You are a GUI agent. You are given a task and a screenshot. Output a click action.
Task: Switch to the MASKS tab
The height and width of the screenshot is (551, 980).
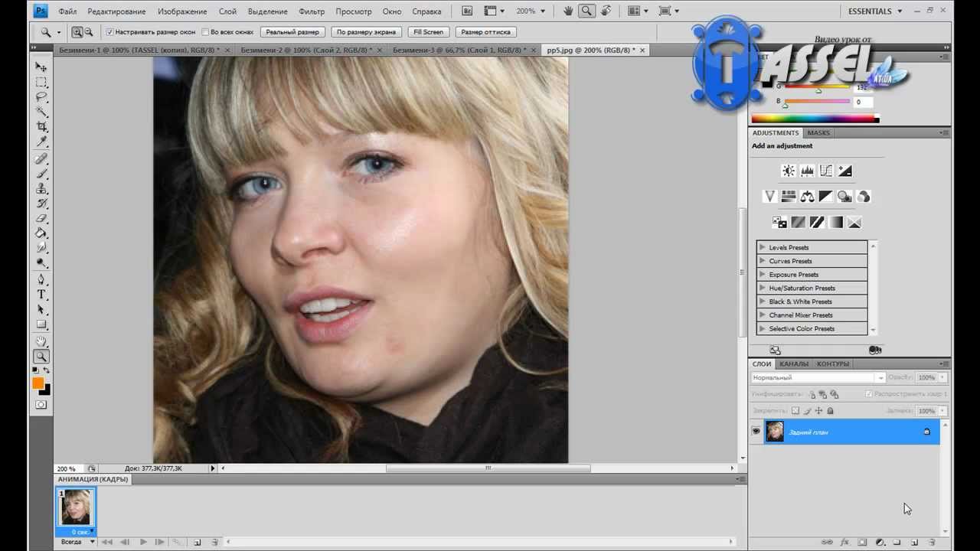(x=818, y=132)
